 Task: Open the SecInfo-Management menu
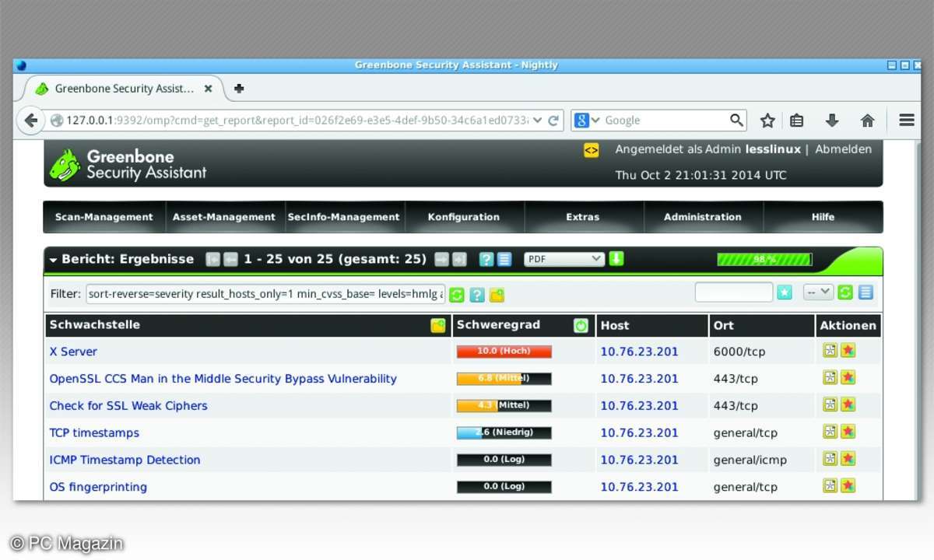click(344, 217)
